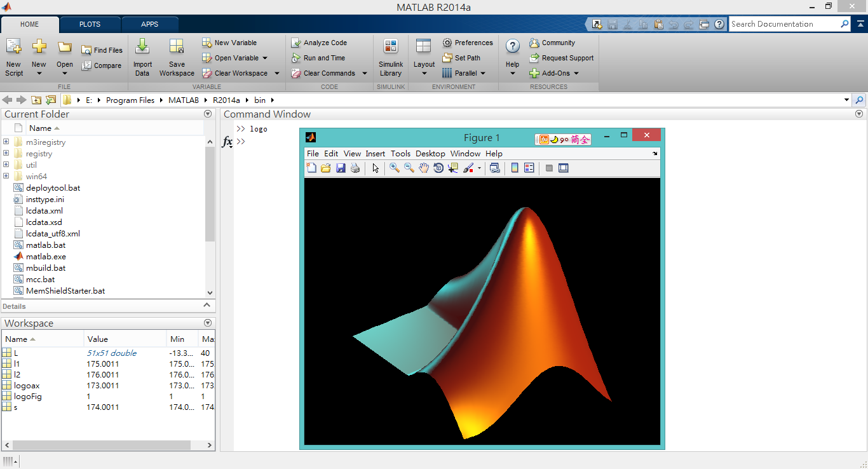Screen dimensions: 868x469
Task: Switch to the PLOTS ribbon tab
Action: (90, 24)
